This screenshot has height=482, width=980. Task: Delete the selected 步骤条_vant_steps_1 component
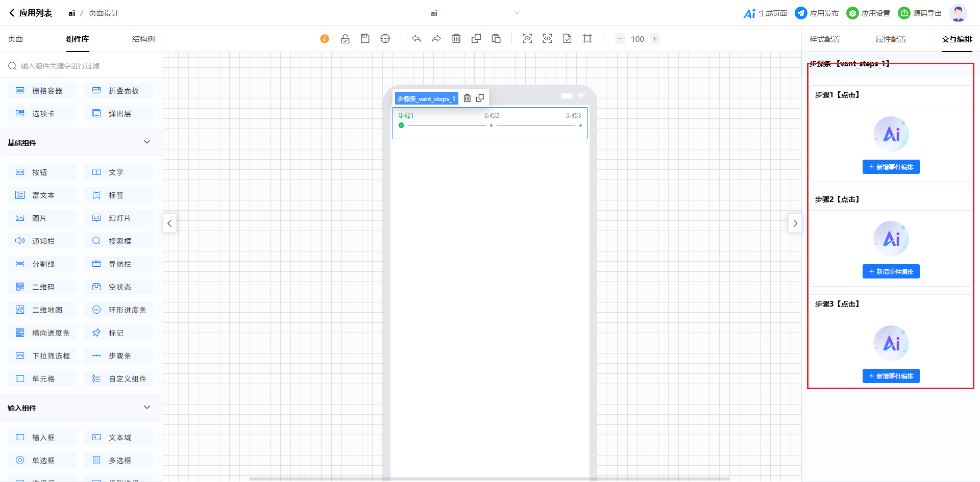467,98
